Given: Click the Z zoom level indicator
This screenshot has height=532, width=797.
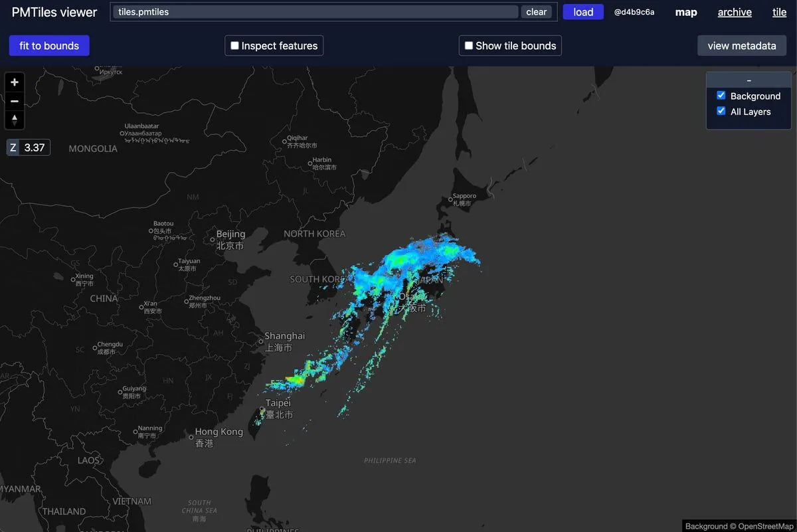Looking at the screenshot, I should tap(13, 147).
